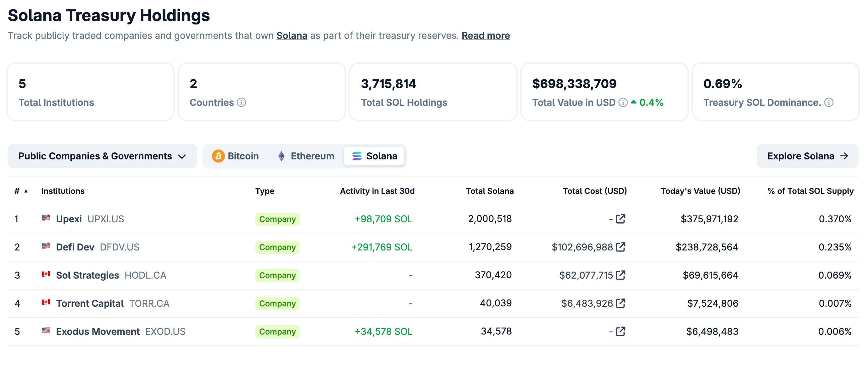868x367 pixels.
Task: Follow the Solana link in description
Action: coord(292,36)
